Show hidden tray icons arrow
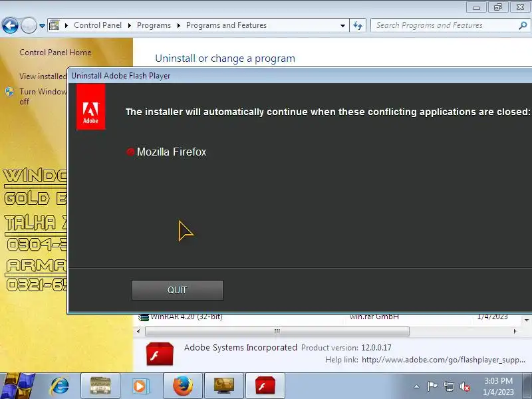Screen dimensions: 532x399 [417, 386]
